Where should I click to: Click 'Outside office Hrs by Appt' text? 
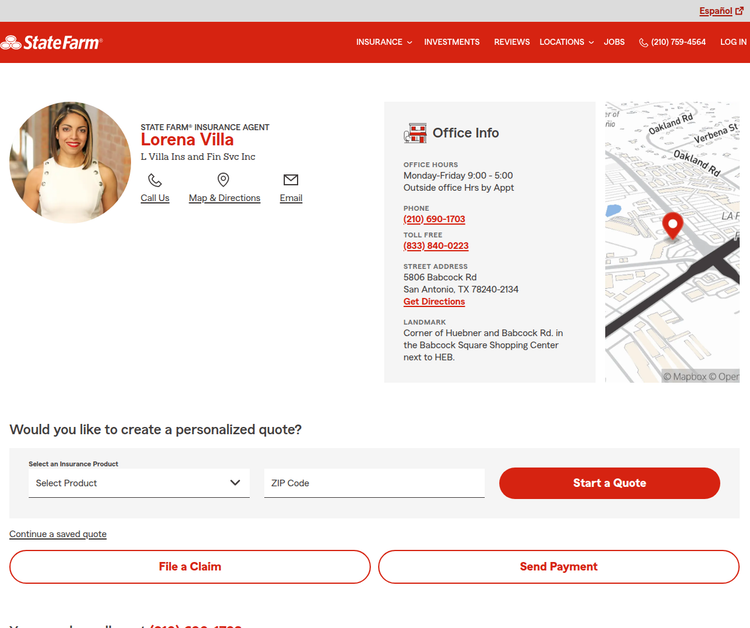tap(459, 188)
